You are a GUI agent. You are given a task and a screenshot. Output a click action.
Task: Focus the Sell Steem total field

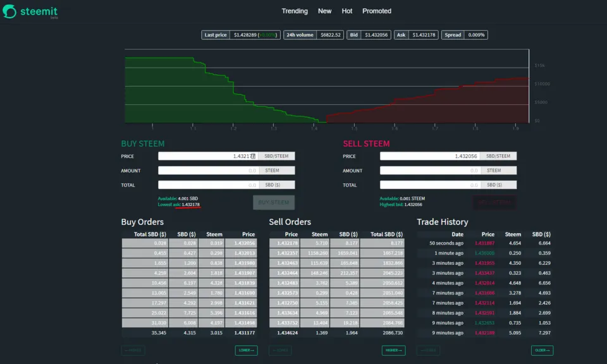pos(430,185)
